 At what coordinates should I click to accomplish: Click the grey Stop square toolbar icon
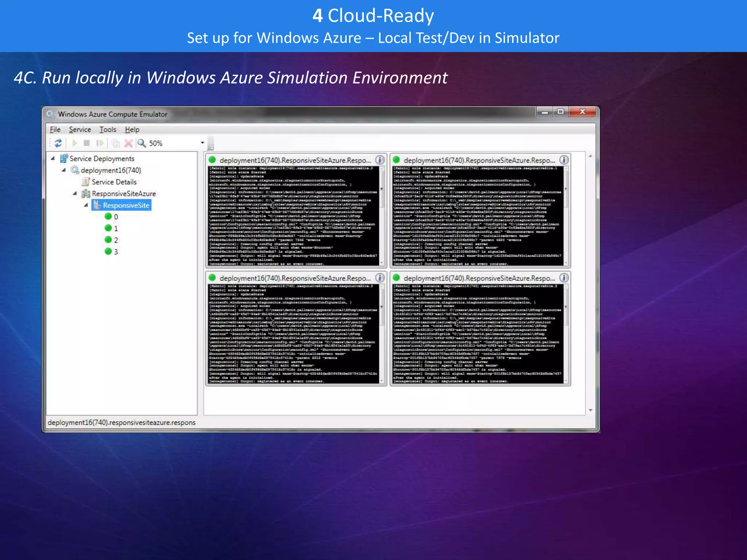click(86, 143)
